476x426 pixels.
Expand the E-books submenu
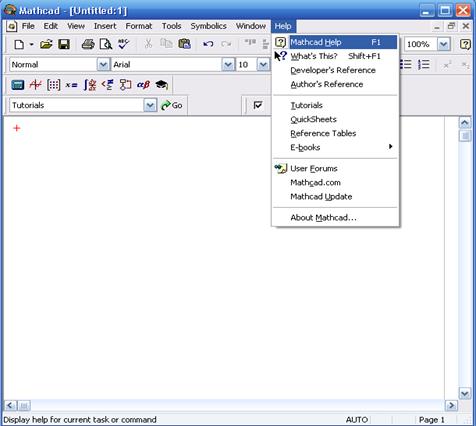336,147
